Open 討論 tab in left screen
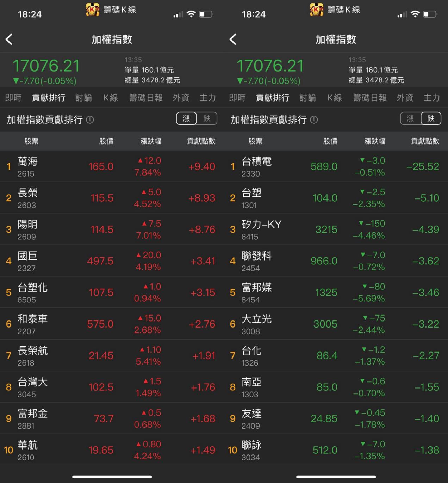The image size is (448, 483). 84,98
